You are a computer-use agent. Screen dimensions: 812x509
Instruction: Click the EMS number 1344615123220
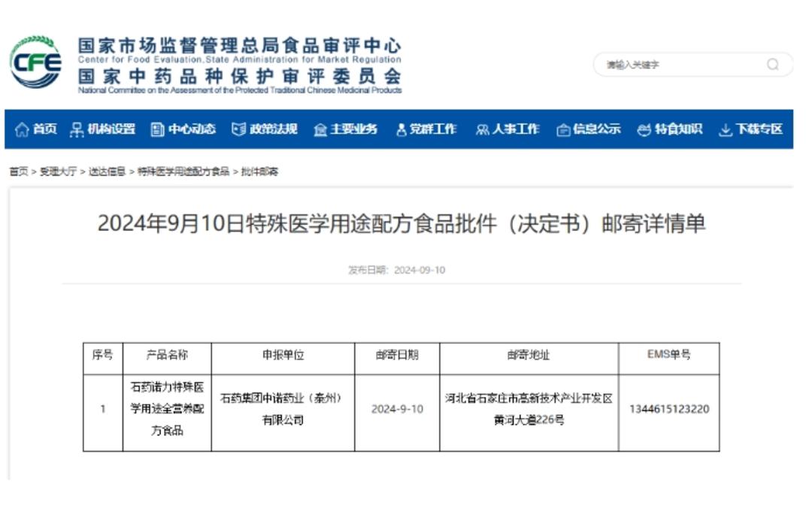[669, 409]
